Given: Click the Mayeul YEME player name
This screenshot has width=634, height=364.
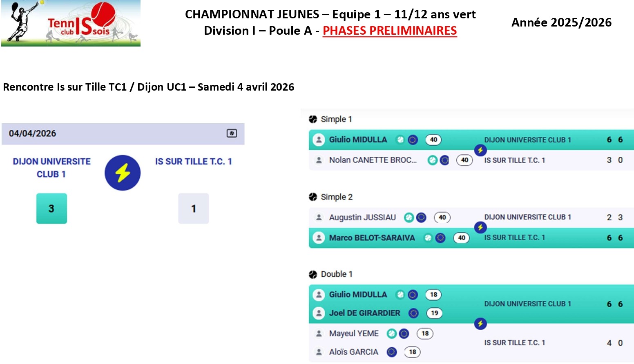Looking at the screenshot, I should tap(354, 334).
